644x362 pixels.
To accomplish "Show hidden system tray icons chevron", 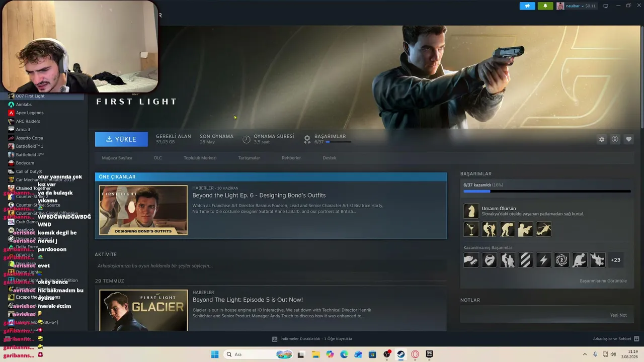I will pos(585,354).
